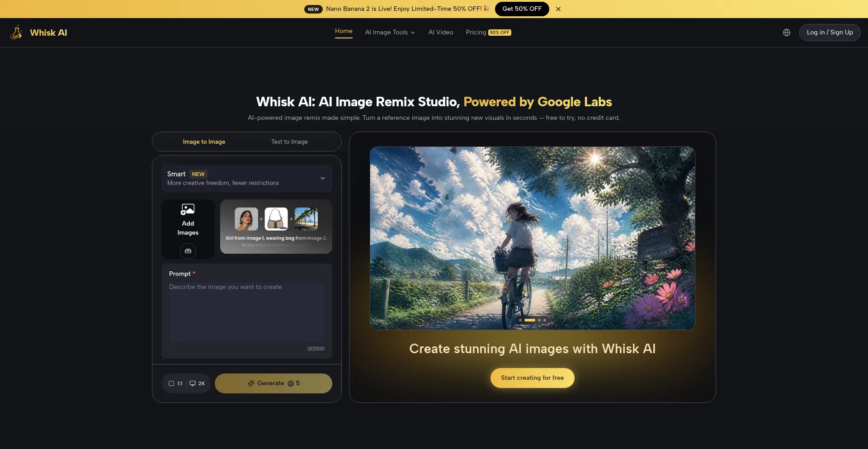Switch to the Text to Image tab
This screenshot has height=449, width=868.
pos(289,142)
